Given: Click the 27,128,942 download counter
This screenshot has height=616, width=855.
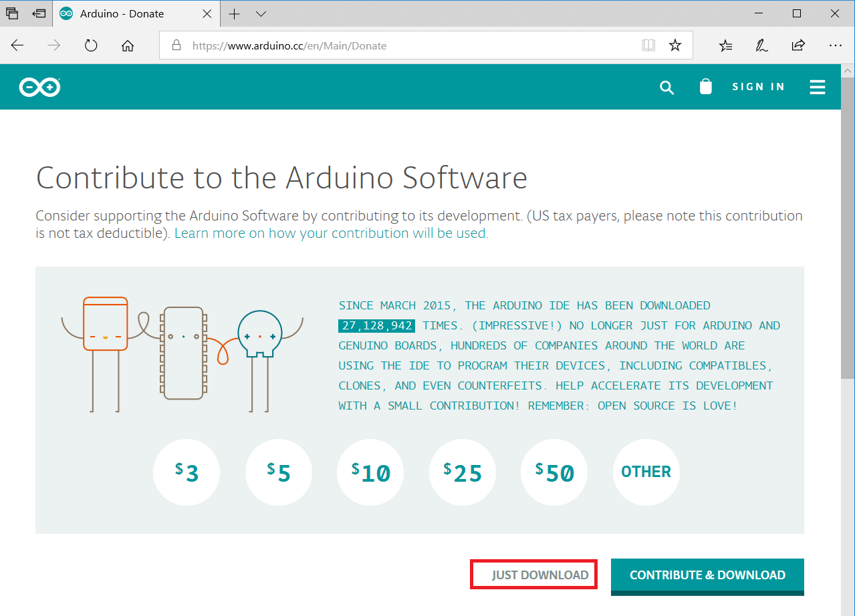Looking at the screenshot, I should (376, 325).
